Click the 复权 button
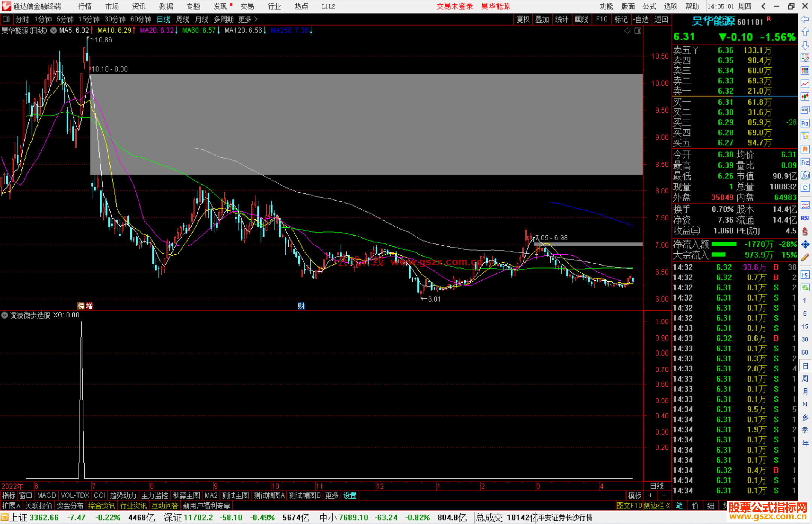Image resolution: width=812 pixels, height=524 pixels. click(523, 19)
